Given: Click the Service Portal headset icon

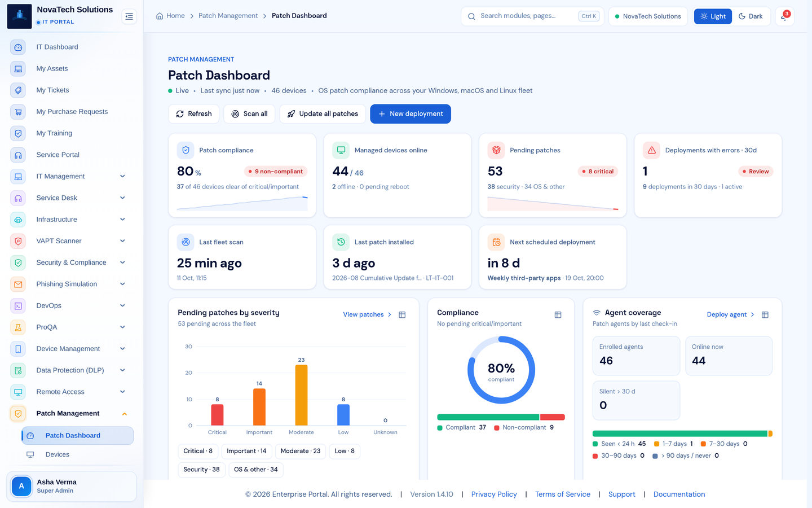Looking at the screenshot, I should 18,155.
